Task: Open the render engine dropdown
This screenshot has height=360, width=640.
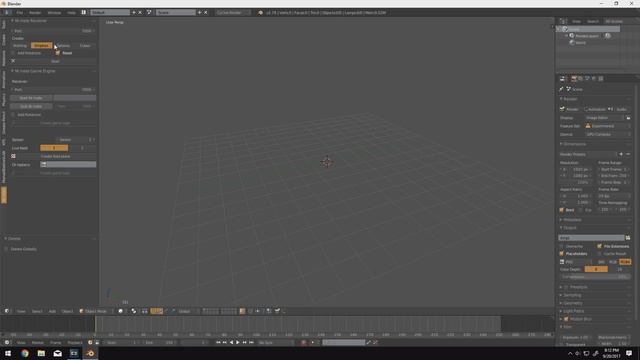Action: pyautogui.click(x=233, y=13)
